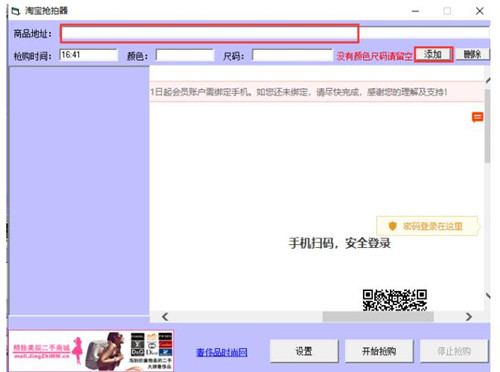Click the horizontal scrollbar thumb
This screenshot has width=500, height=372.
(x=378, y=317)
